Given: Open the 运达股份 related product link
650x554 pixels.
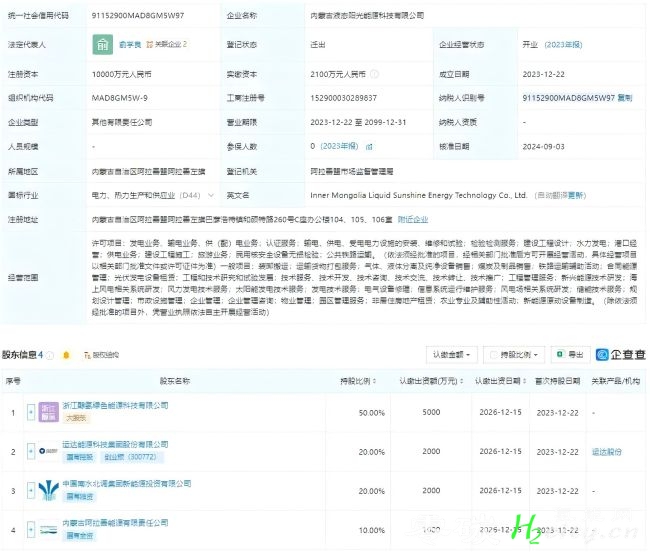Looking at the screenshot, I should [607, 452].
